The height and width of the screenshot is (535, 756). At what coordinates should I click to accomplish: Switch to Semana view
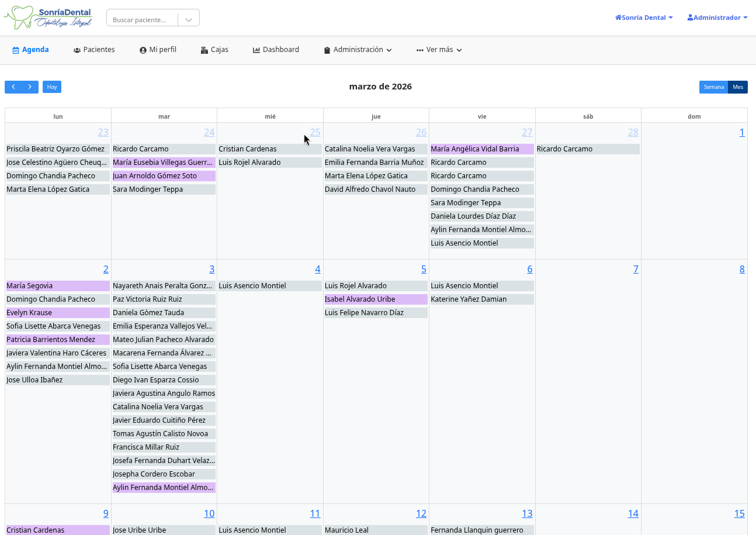[x=714, y=87]
